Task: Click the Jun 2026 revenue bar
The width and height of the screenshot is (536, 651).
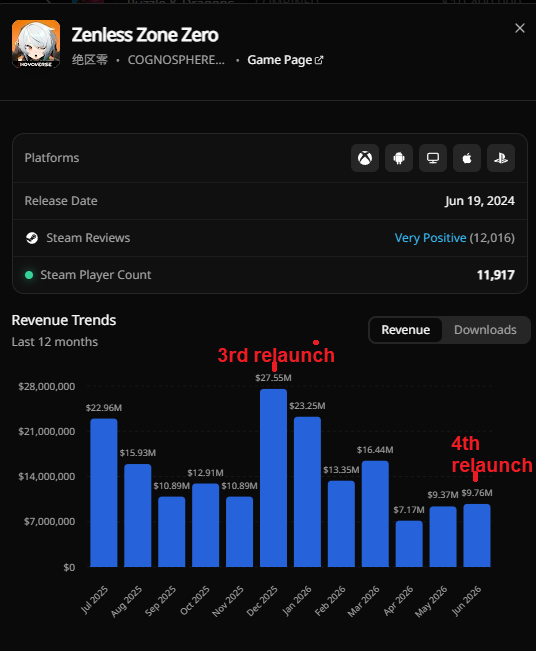Action: [477, 536]
